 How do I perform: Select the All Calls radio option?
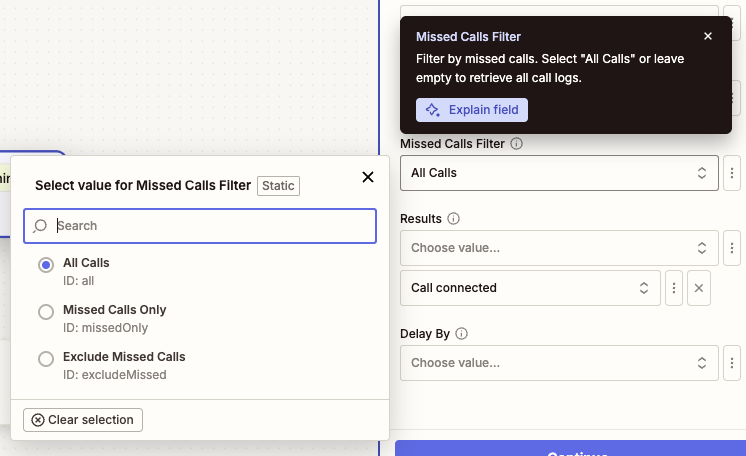pos(46,265)
